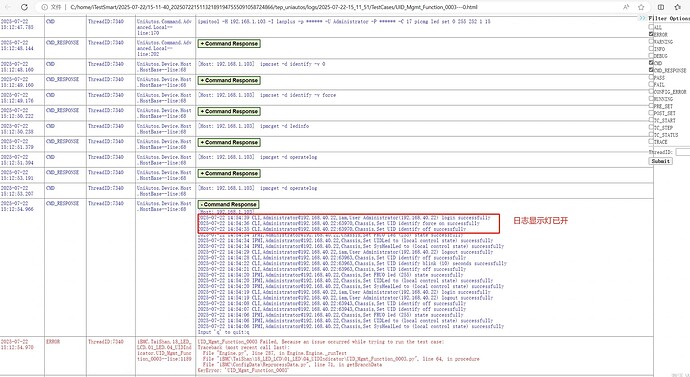Expand Command Response at 15:12:50.222
The height and width of the screenshot is (377, 690).
point(229,111)
